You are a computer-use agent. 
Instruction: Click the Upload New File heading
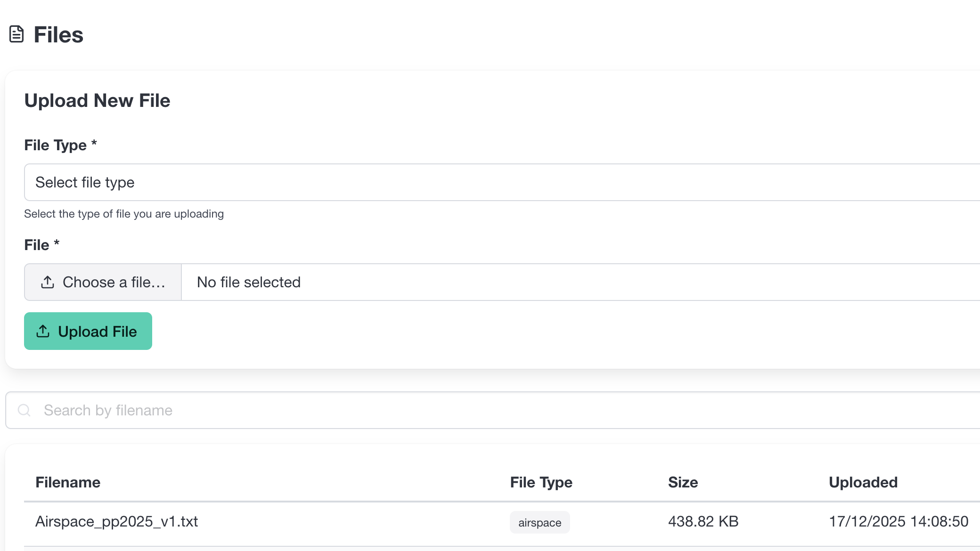pos(97,101)
